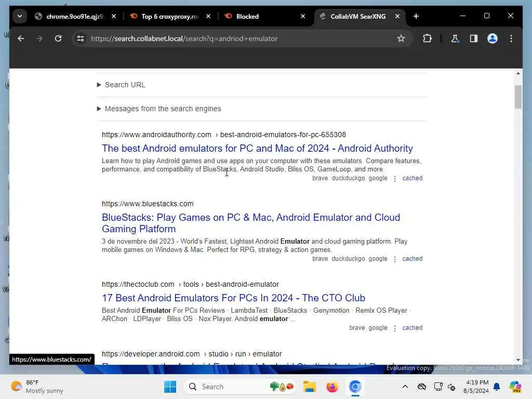
Task: Open the Extensions puzzle icon
Action: 427,38
